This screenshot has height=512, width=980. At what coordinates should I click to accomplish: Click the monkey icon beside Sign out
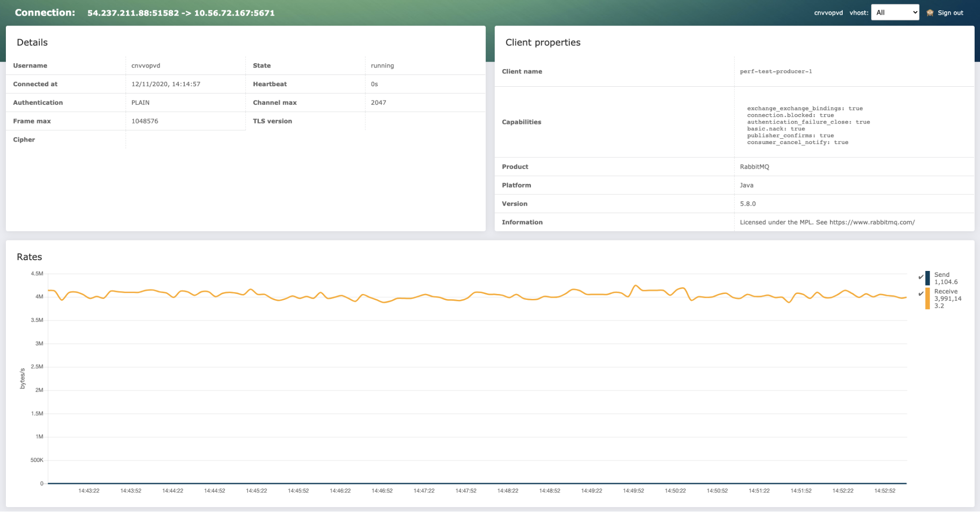930,13
